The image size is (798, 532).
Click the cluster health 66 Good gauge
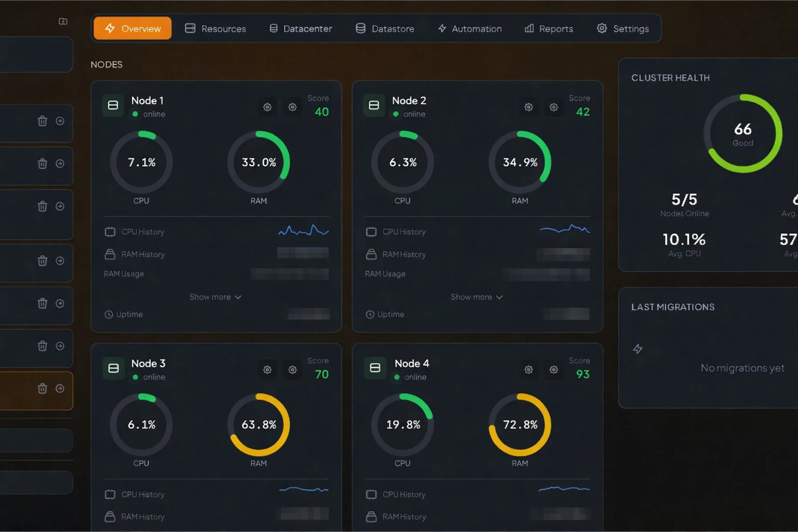coord(743,133)
